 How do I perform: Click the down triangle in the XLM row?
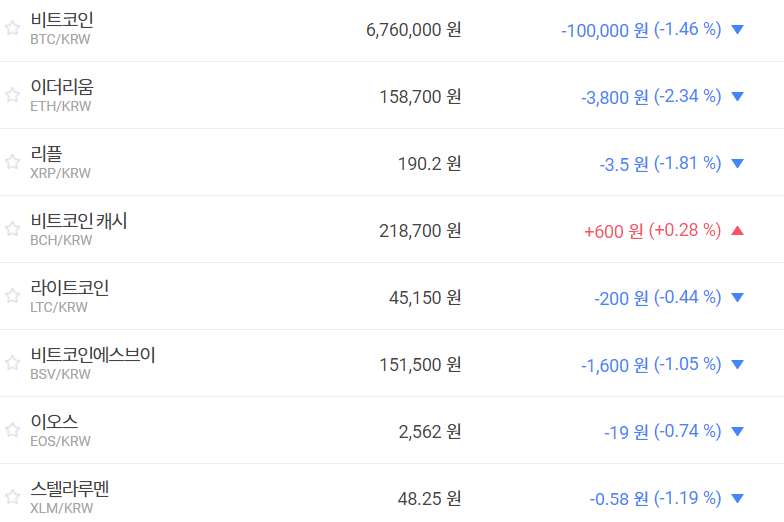[738, 499]
